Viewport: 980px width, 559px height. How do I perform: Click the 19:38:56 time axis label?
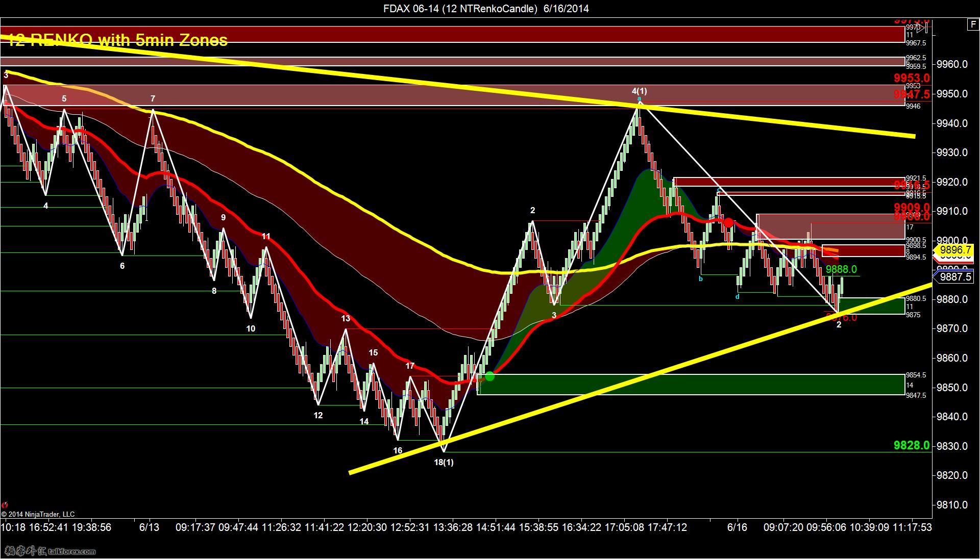tap(91, 527)
